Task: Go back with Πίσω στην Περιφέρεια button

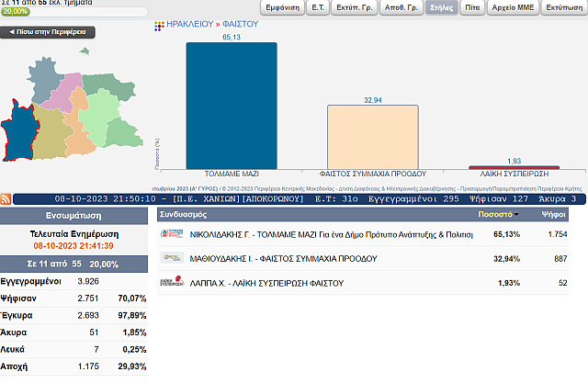Action: tap(49, 31)
